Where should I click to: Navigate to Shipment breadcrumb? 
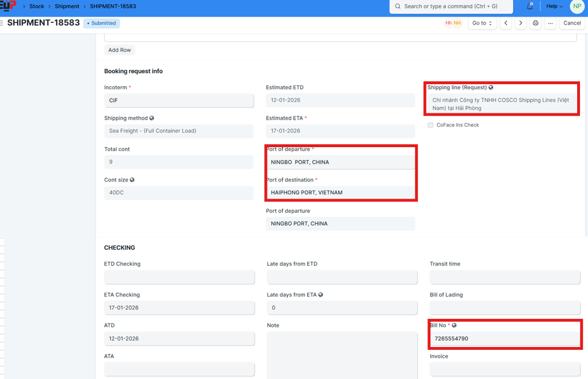[x=67, y=6]
